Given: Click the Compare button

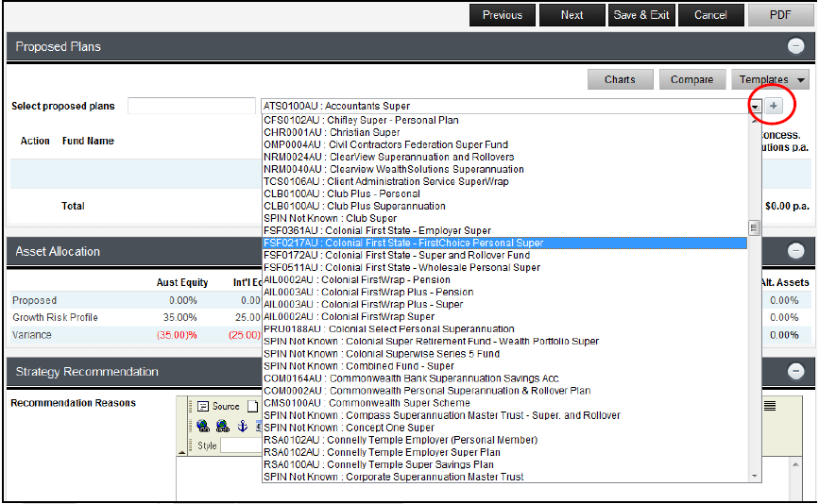Looking at the screenshot, I should [x=692, y=80].
